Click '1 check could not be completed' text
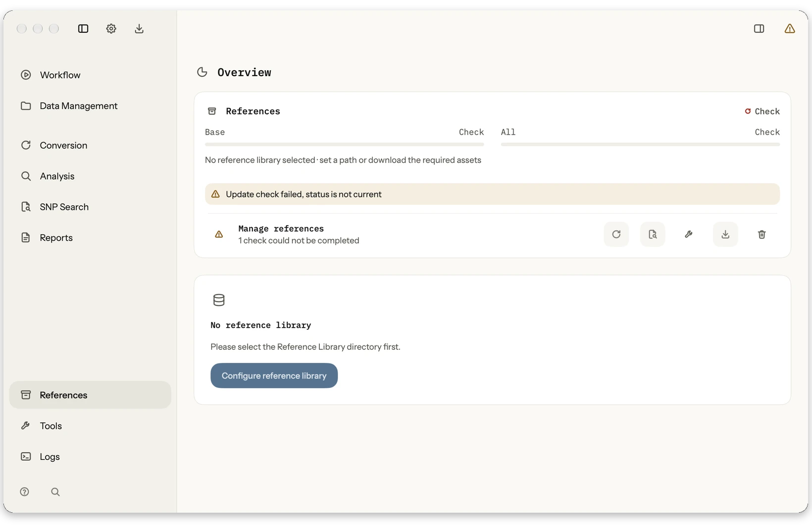The width and height of the screenshot is (812, 532). pyautogui.click(x=299, y=241)
